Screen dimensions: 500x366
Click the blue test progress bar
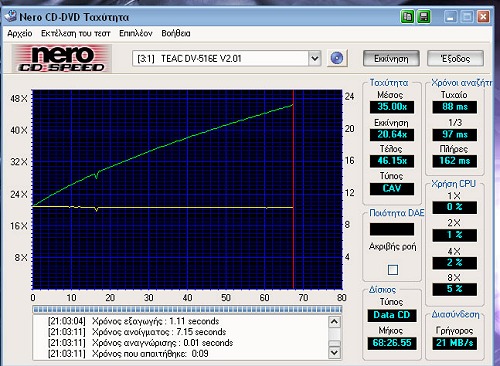[x=187, y=310]
